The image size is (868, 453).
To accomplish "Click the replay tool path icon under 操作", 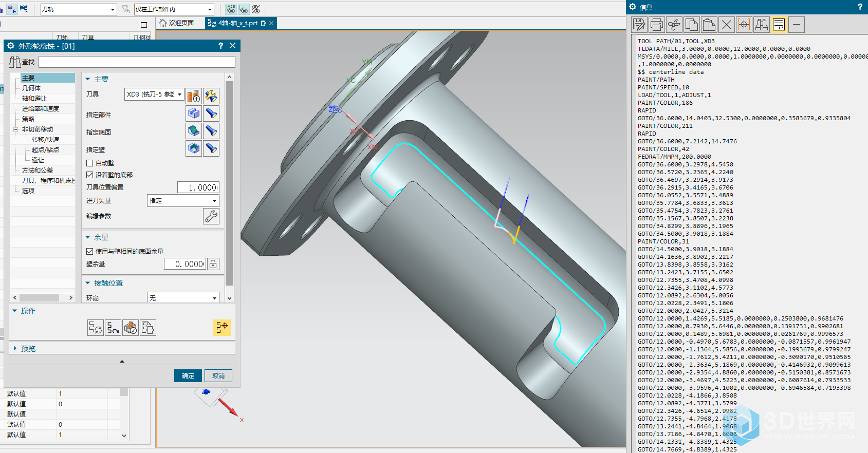I will point(113,328).
